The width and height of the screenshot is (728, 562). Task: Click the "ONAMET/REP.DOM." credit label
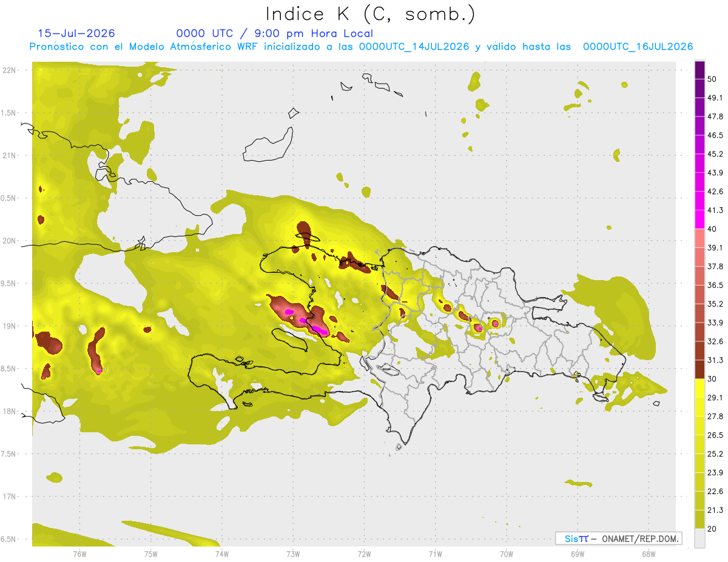639,538
